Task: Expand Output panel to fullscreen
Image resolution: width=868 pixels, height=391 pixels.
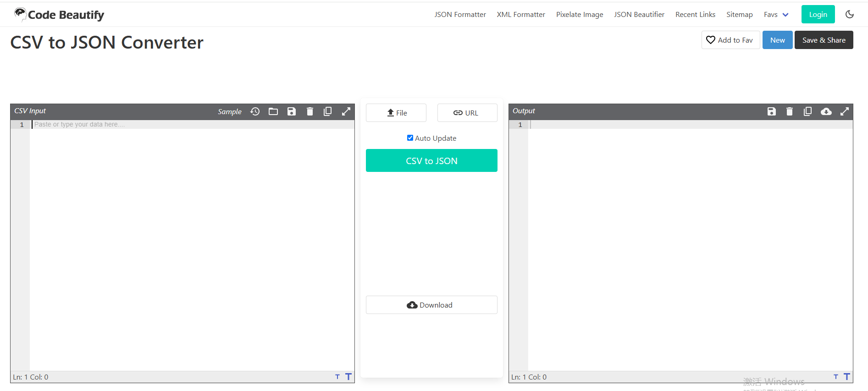Action: (845, 111)
